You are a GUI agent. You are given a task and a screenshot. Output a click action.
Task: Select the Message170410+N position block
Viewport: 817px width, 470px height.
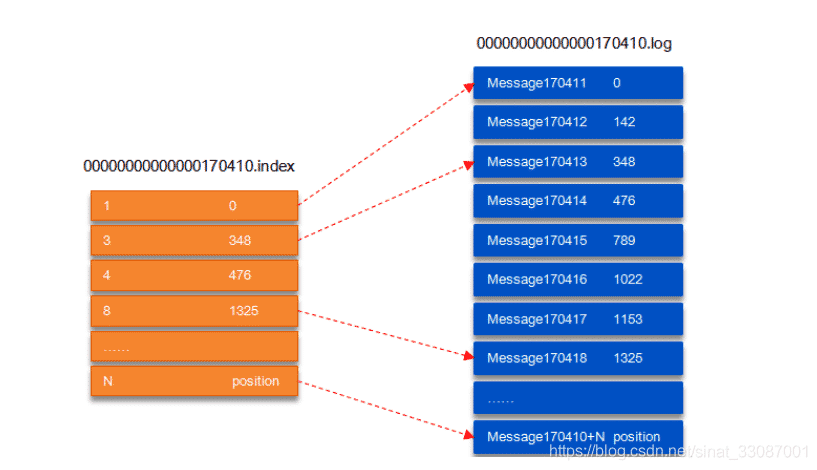click(x=578, y=437)
